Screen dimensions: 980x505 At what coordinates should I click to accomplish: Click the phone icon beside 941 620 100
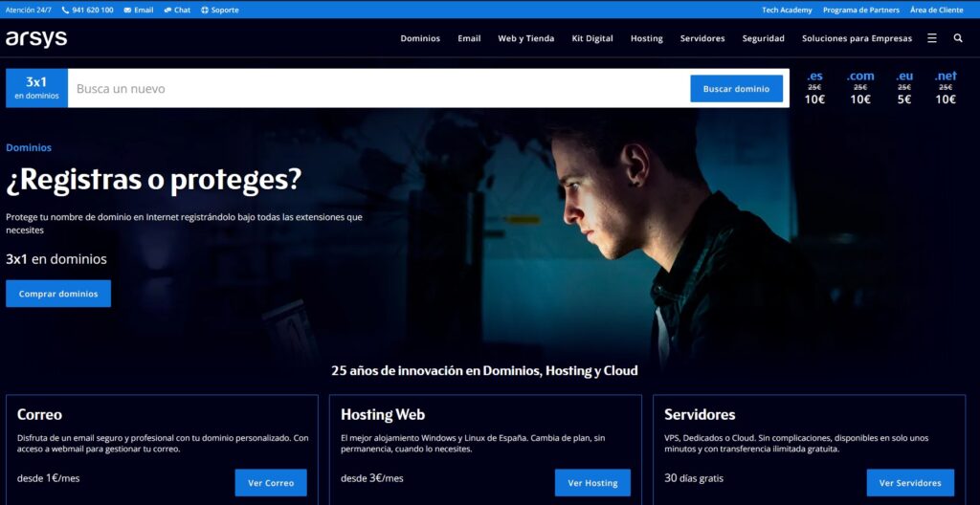click(x=65, y=10)
